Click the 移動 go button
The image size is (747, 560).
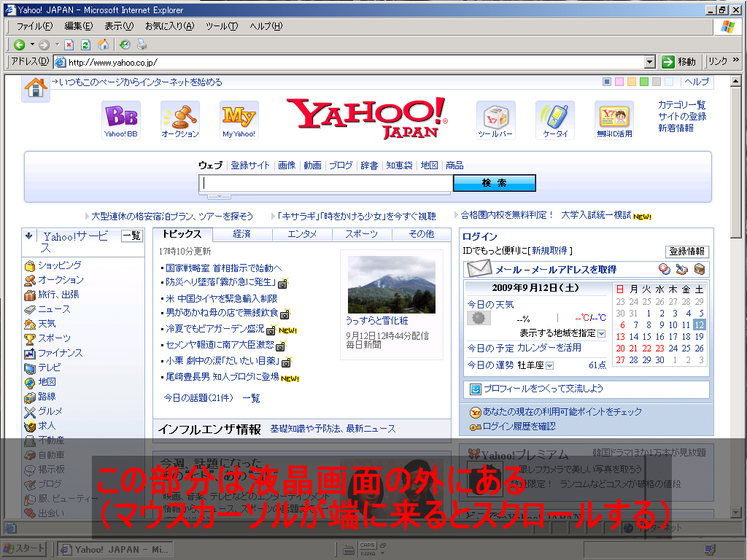(679, 61)
